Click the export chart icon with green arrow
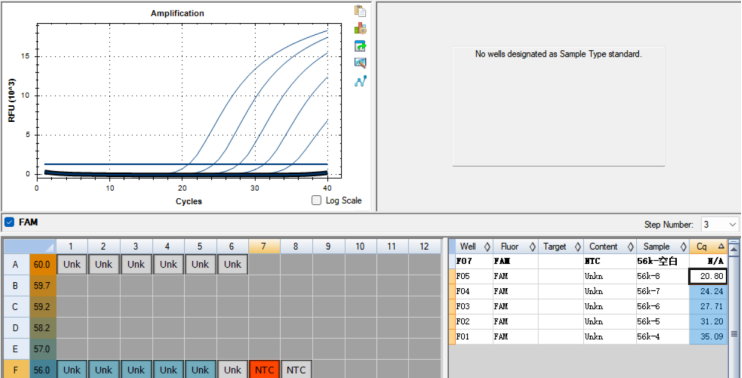The width and height of the screenshot is (742, 378). click(360, 46)
